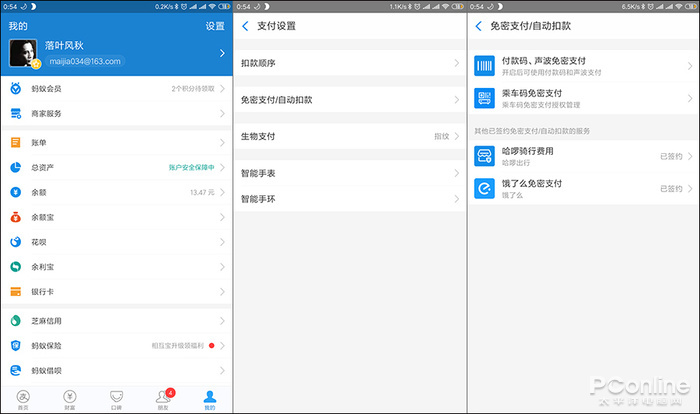Switch to the 朋友 friends tab

163,400
